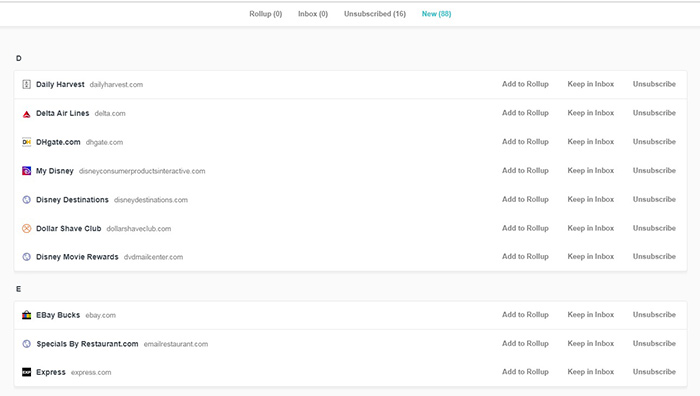View the Unsubscribed (16) tab
Viewport: 700px width, 396px height.
pos(375,14)
